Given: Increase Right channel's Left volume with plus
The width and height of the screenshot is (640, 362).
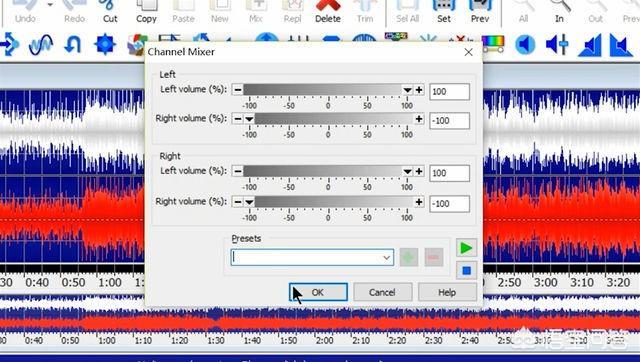Looking at the screenshot, I should pos(419,171).
